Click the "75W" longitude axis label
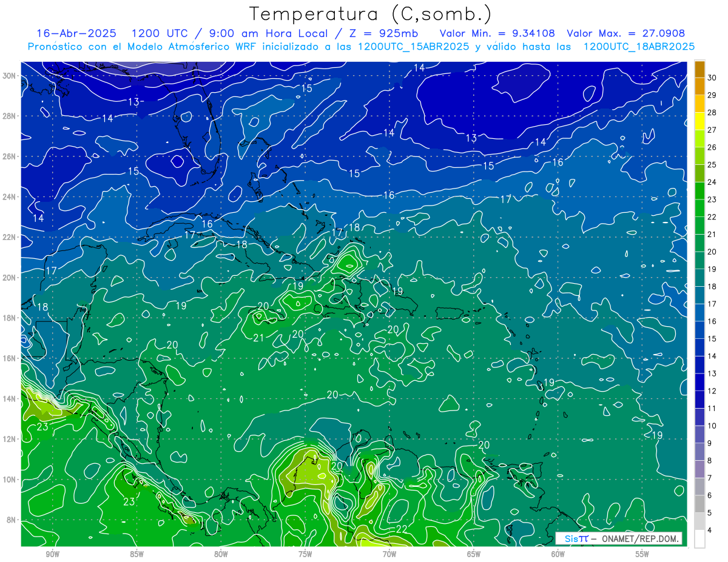 (x=305, y=555)
